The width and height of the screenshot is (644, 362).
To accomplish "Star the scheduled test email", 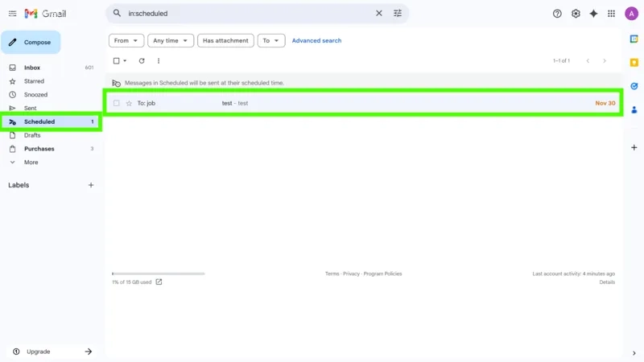I will pos(129,103).
